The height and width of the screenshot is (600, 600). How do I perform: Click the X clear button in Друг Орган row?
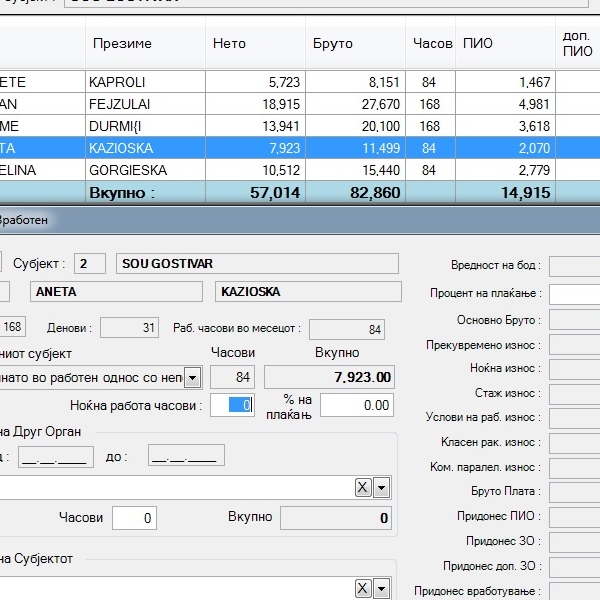364,487
